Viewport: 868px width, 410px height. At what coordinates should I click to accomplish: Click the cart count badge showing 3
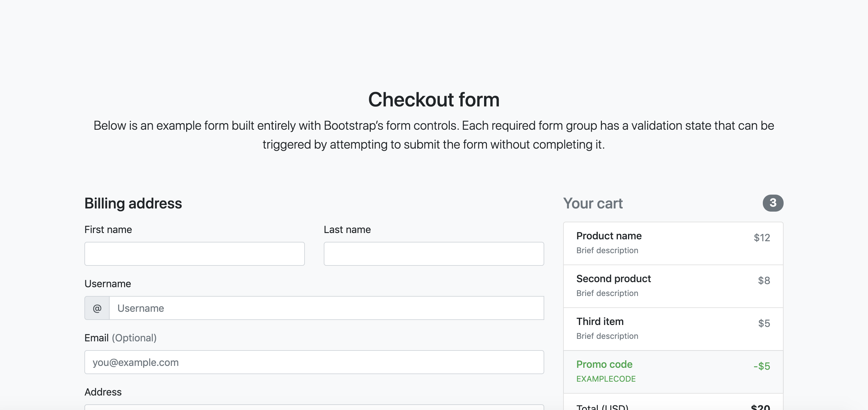click(x=773, y=203)
